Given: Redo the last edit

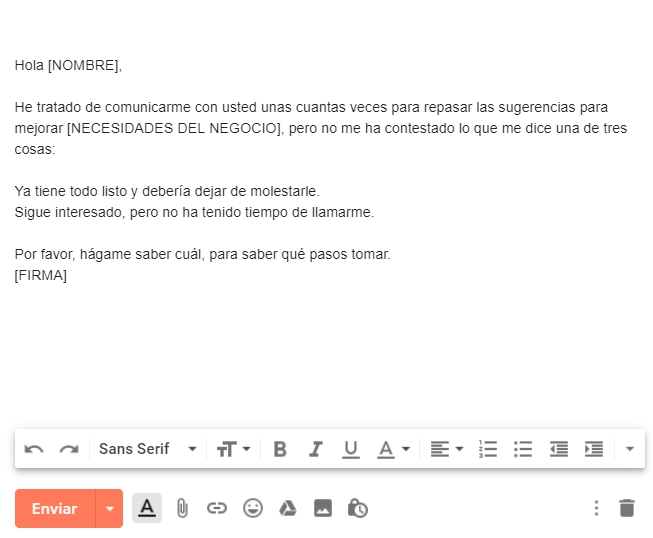Looking at the screenshot, I should [x=69, y=449].
